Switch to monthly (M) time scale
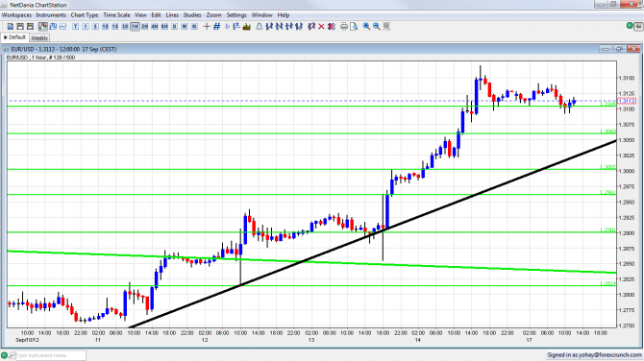Image resolution: width=644 pixels, height=361 pixels. [194, 26]
